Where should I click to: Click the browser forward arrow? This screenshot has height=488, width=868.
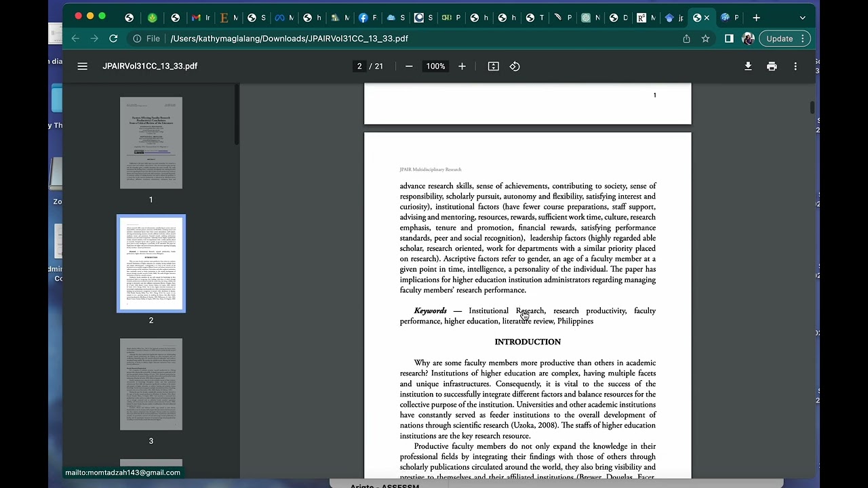94,39
